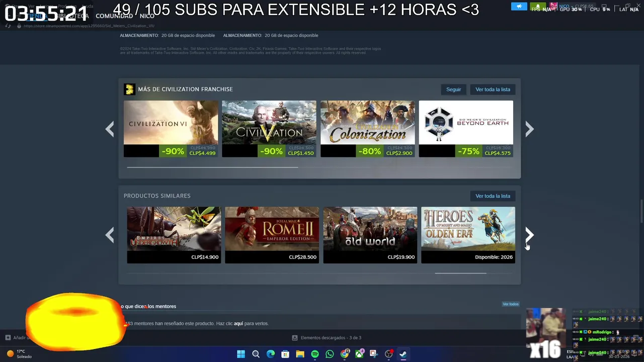The height and width of the screenshot is (362, 644).
Task: Open Empires of the Undergrowth card
Action: [x=174, y=235]
